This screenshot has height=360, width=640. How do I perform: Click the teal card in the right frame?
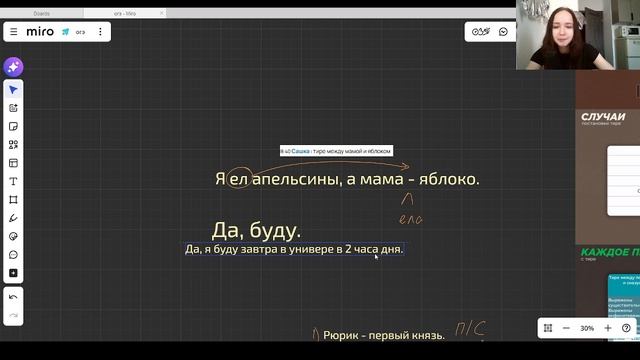624,306
